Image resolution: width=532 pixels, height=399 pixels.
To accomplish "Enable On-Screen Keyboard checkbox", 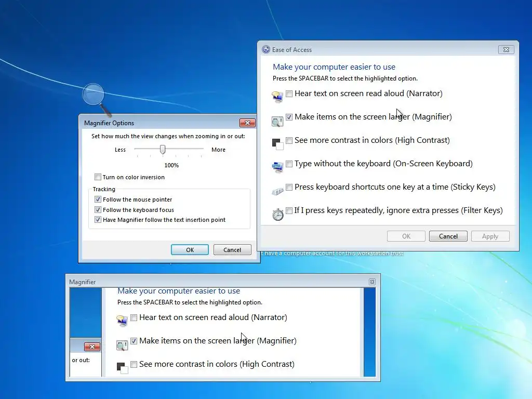I will click(x=289, y=164).
